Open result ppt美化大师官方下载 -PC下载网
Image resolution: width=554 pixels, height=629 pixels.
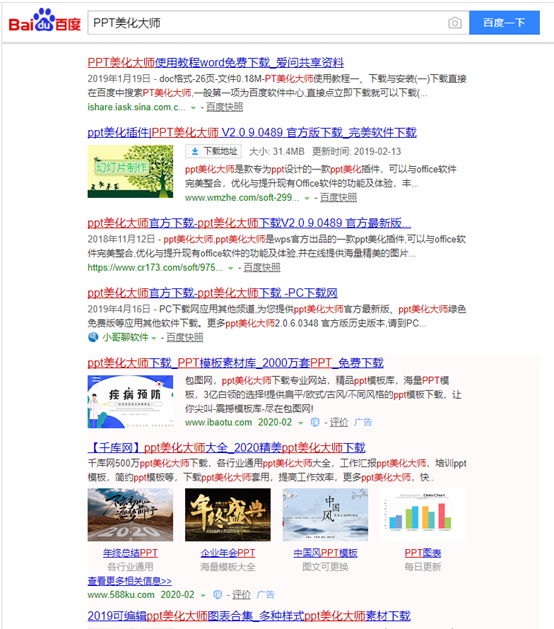(x=212, y=293)
